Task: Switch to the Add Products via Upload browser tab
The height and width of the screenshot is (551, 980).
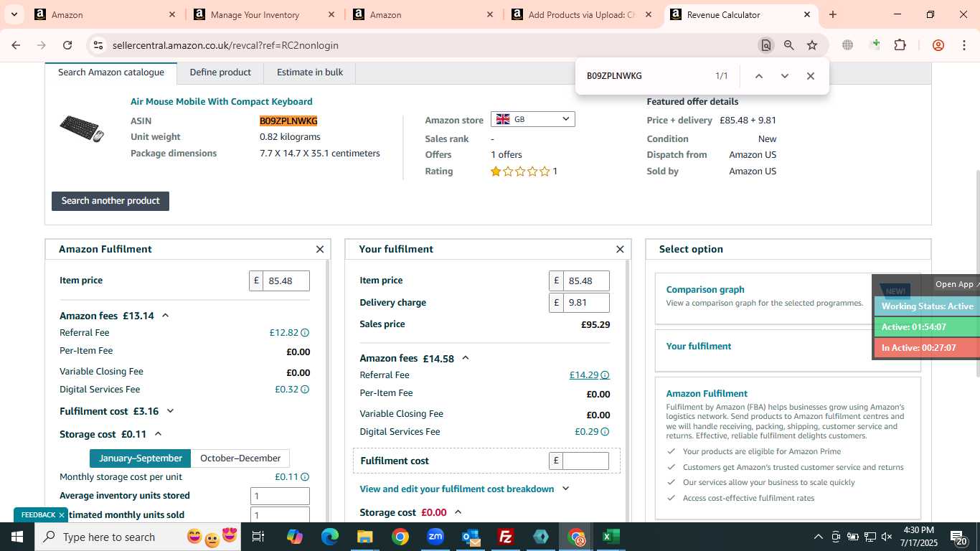Action: 581,14
